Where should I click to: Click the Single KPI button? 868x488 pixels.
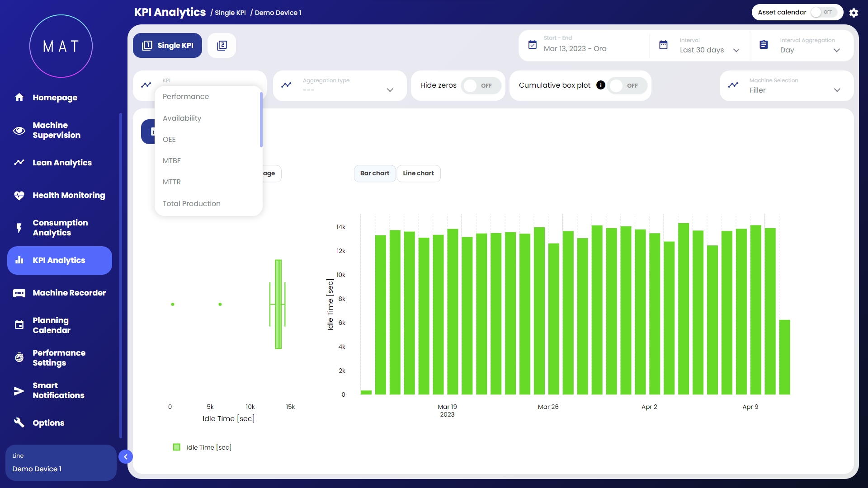167,45
